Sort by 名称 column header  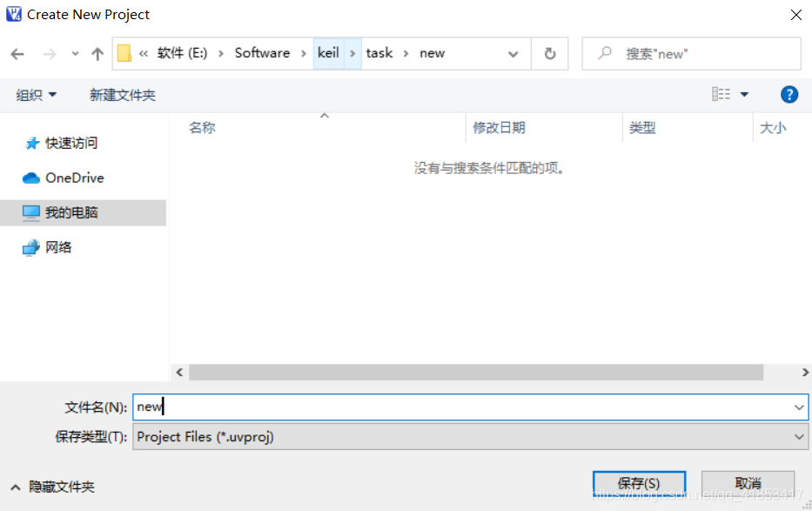point(318,127)
